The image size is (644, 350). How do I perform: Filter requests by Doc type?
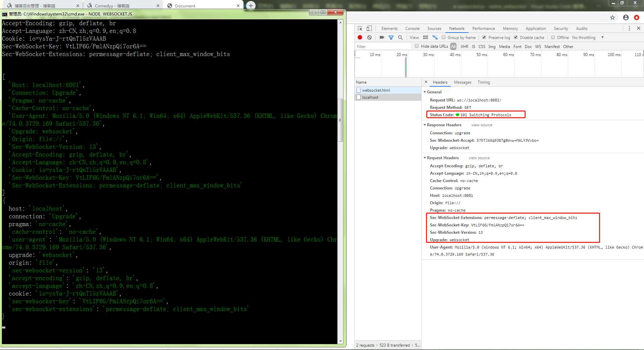pos(528,46)
